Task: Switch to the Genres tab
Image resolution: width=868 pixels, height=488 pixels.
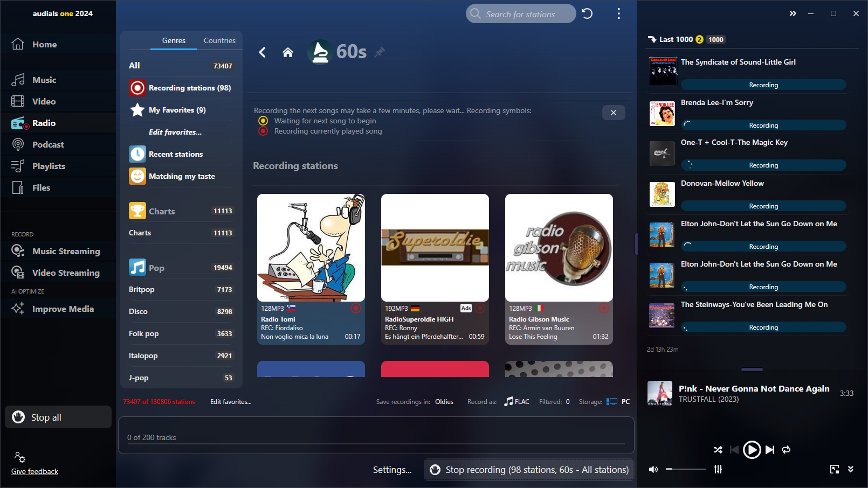Action: pyautogui.click(x=174, y=40)
